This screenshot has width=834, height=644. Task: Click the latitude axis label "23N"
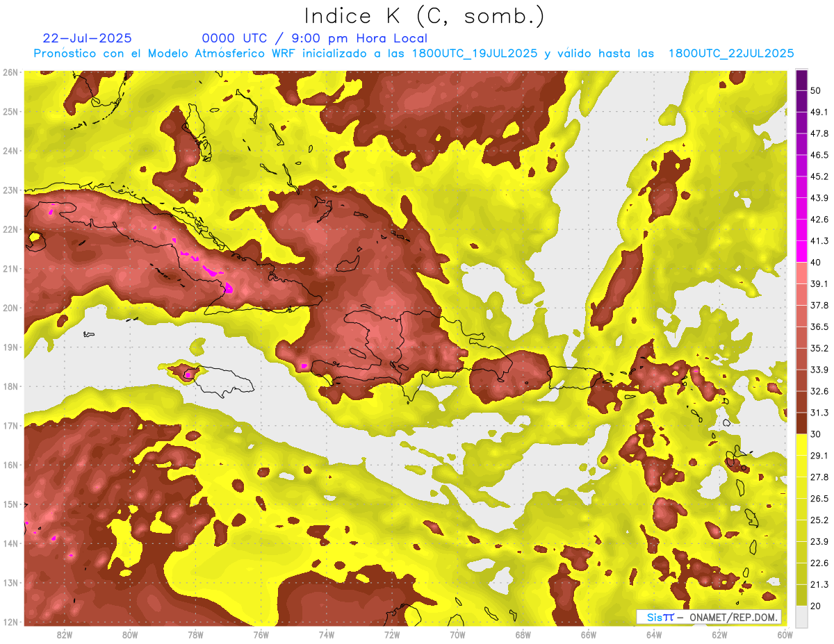(10, 190)
